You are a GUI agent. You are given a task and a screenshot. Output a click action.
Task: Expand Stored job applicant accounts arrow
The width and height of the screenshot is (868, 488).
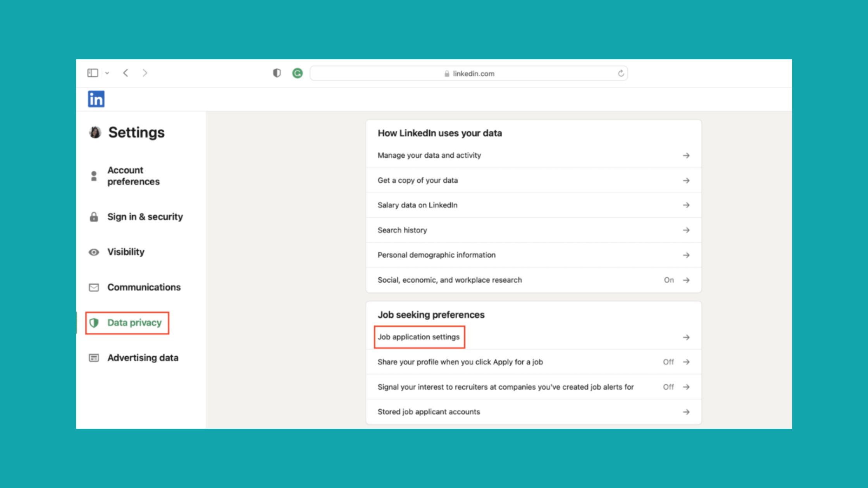pos(686,412)
